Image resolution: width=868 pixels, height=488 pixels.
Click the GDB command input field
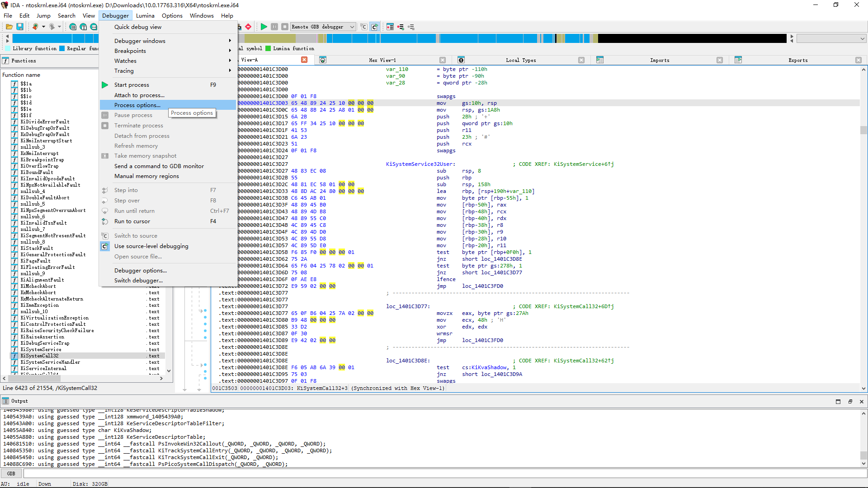point(443,474)
